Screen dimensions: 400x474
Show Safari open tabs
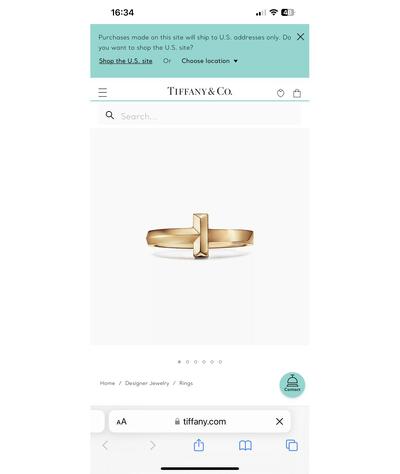292,445
